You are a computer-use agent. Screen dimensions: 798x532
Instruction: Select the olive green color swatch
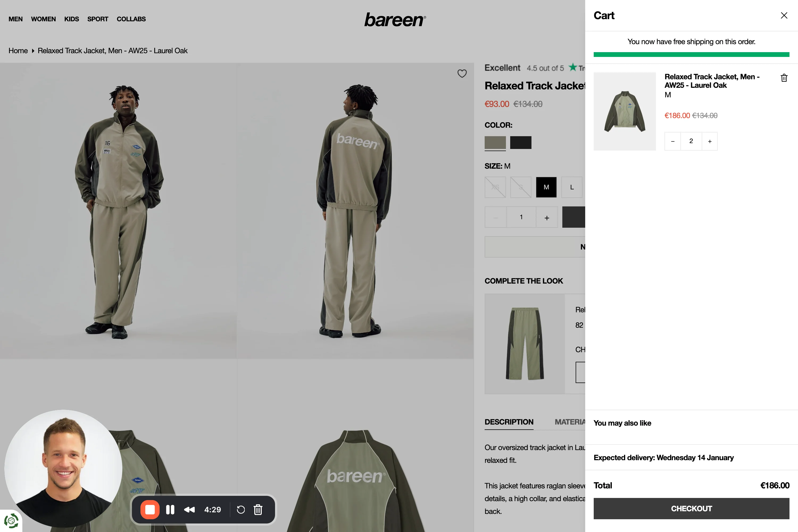coord(495,143)
